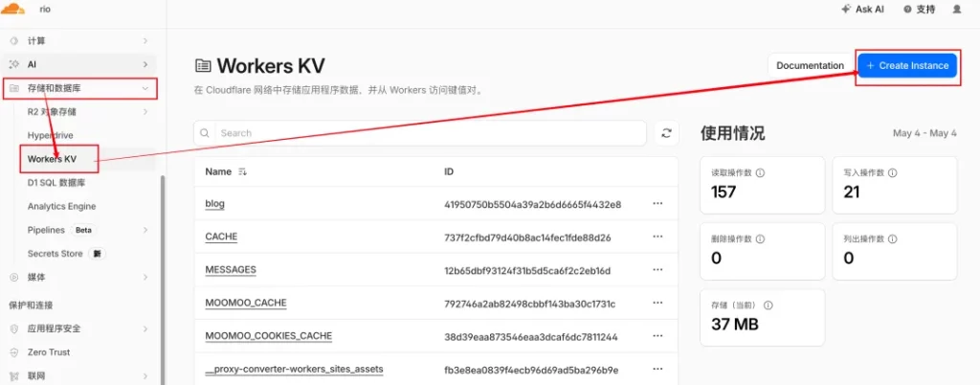Open the 支持 support menu
Image resolution: width=980 pixels, height=385 pixels.
tap(919, 10)
